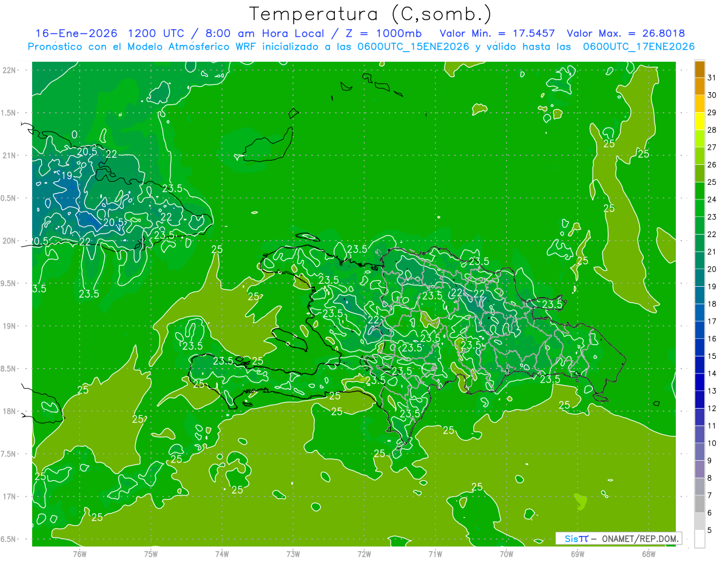Click the "26" label on color scale

[x=712, y=165]
